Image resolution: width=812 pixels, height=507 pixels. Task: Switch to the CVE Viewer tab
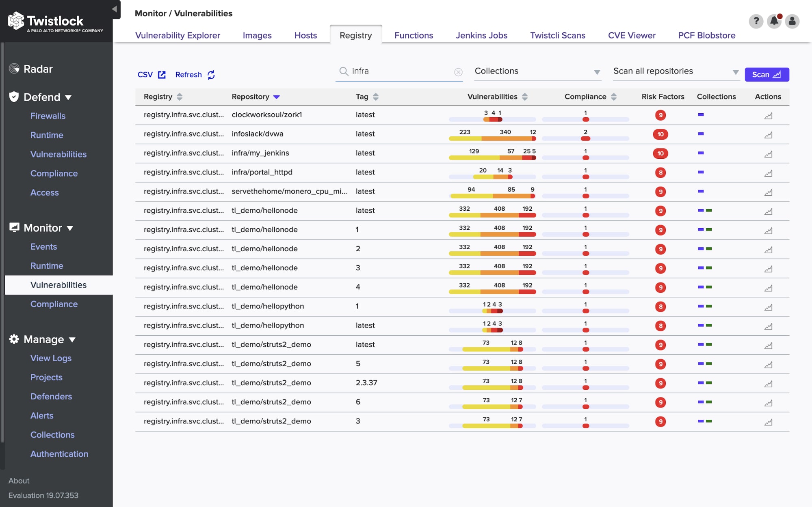[631, 35]
